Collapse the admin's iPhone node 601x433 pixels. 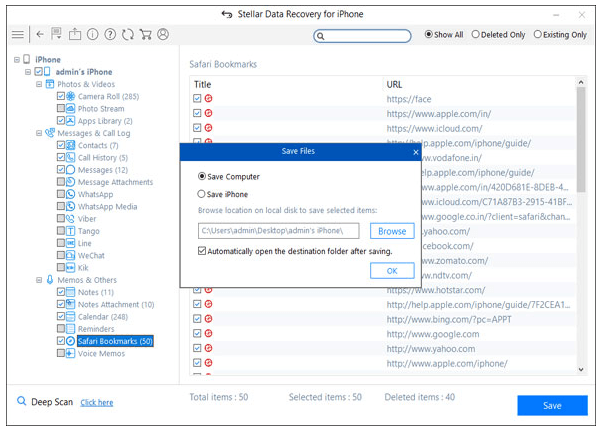coord(28,72)
